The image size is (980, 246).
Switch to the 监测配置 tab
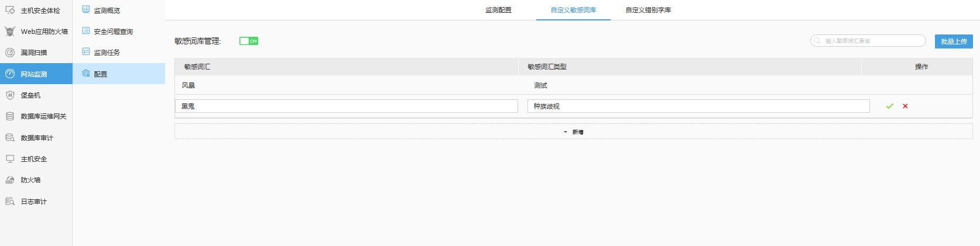[498, 10]
